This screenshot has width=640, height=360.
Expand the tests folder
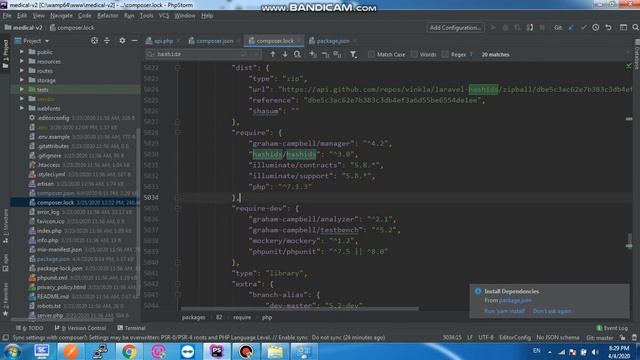[22, 89]
